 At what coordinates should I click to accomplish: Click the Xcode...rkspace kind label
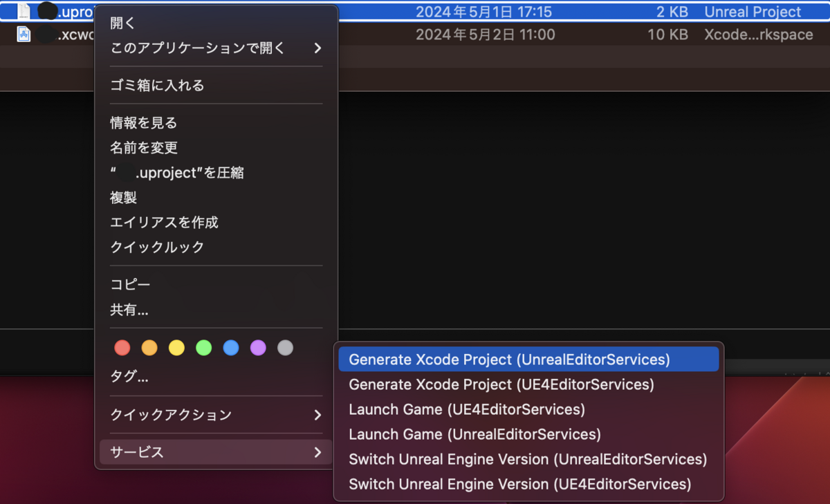[x=759, y=35]
